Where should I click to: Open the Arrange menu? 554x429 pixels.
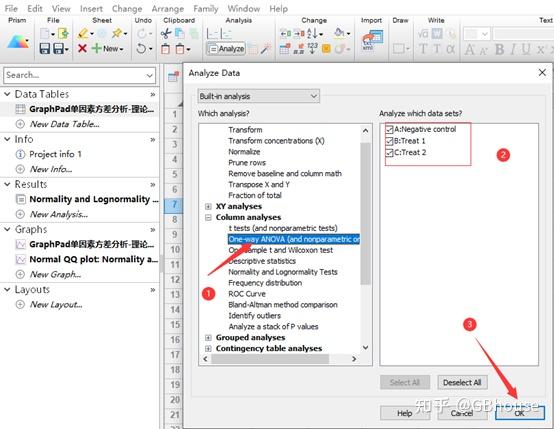(167, 8)
